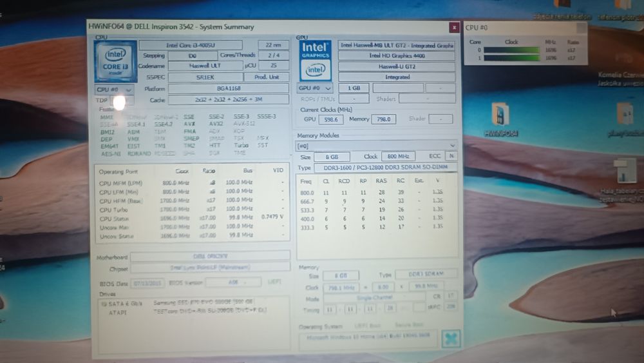The height and width of the screenshot is (363, 644).
Task: Click the Motherboard name field
Action: pyautogui.click(x=211, y=256)
